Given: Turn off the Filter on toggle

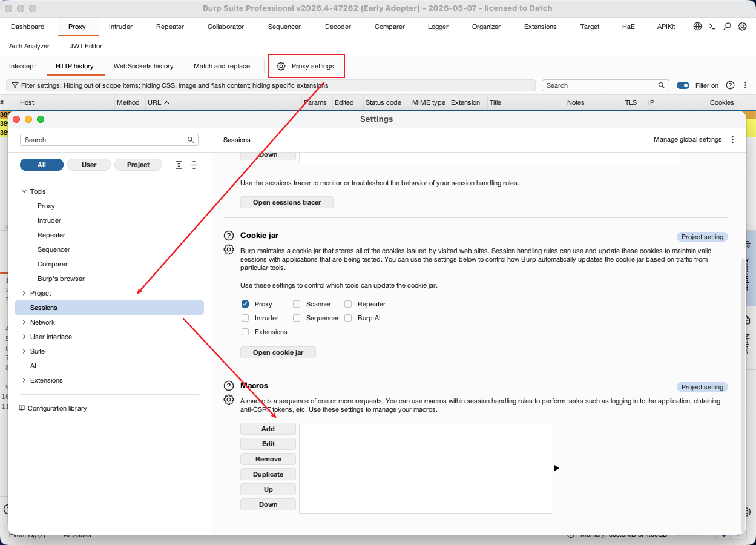Looking at the screenshot, I should 683,85.
